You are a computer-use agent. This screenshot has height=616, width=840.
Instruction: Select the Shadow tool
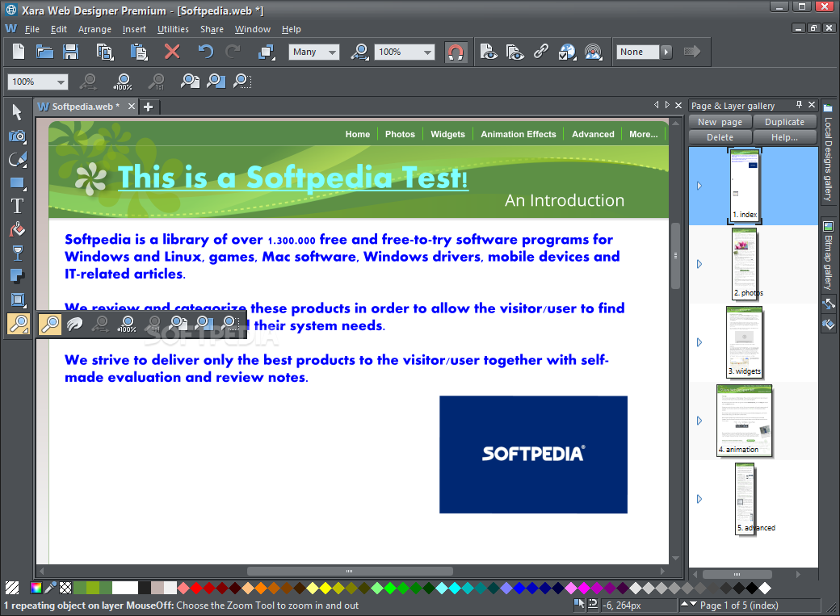(x=17, y=276)
